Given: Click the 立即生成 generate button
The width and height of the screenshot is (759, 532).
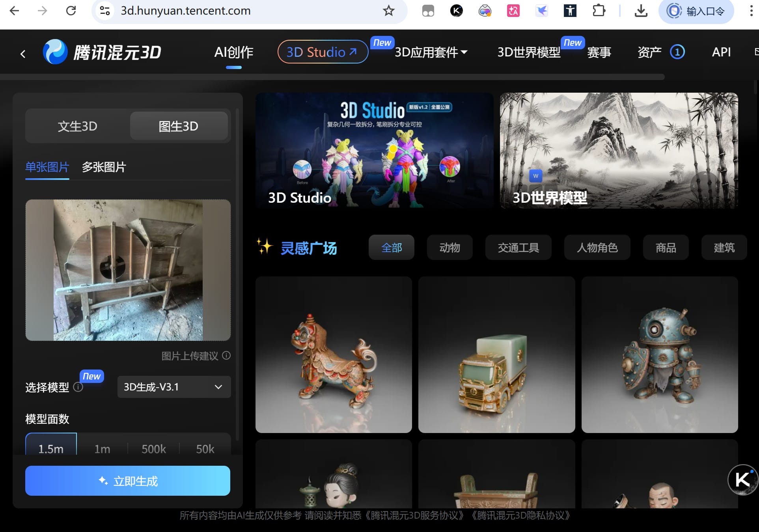Looking at the screenshot, I should click(128, 481).
